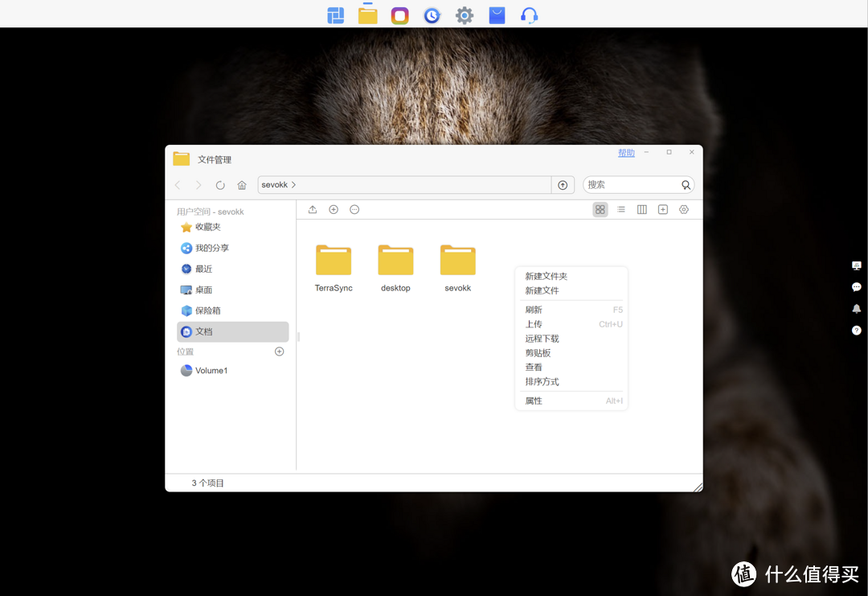
Task: Click the go-up directory arrow button
Action: [x=563, y=184]
